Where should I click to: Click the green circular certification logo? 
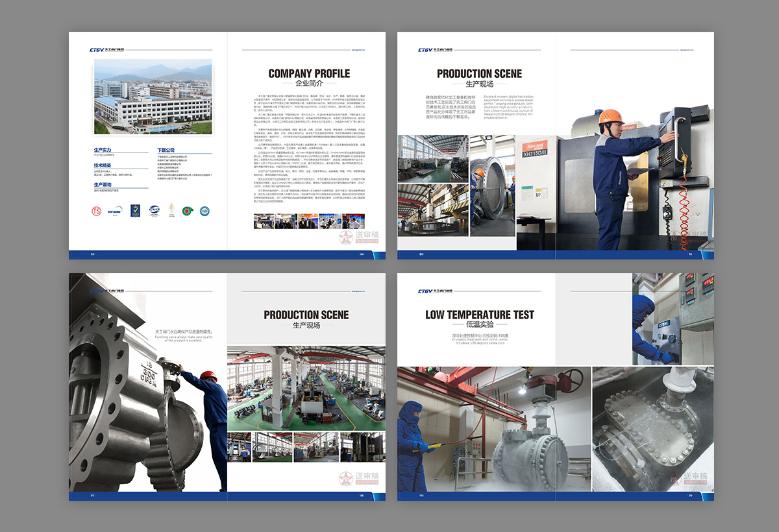188,210
